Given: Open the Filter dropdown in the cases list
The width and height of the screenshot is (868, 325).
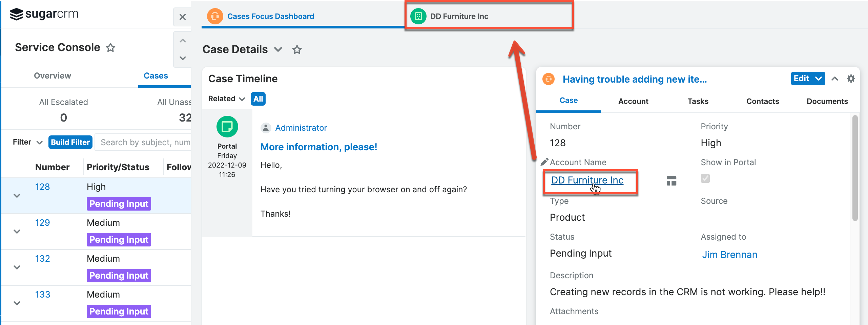Looking at the screenshot, I should [x=27, y=142].
